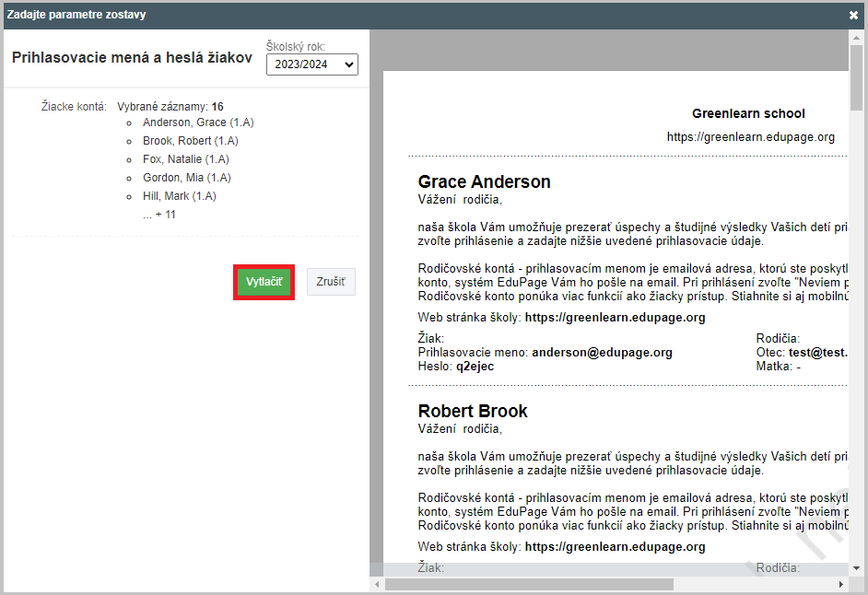
Task: Expand the '... + 11' remaining records
Action: click(x=159, y=215)
